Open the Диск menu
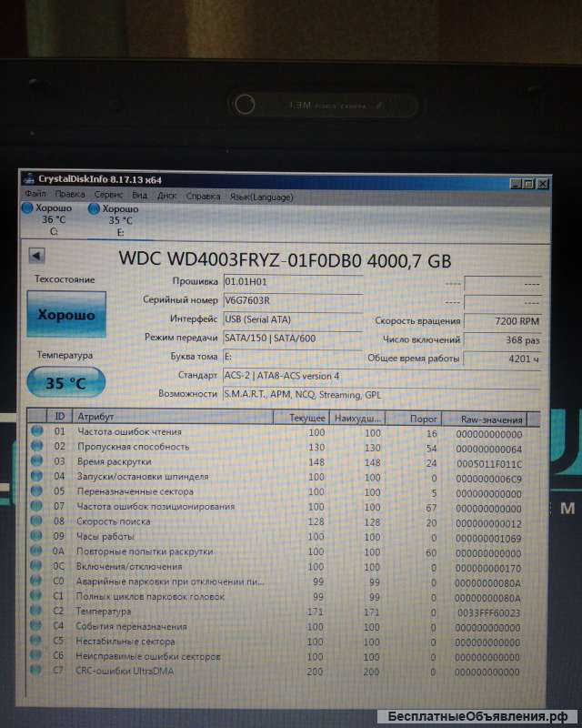582x728 pixels. point(166,196)
